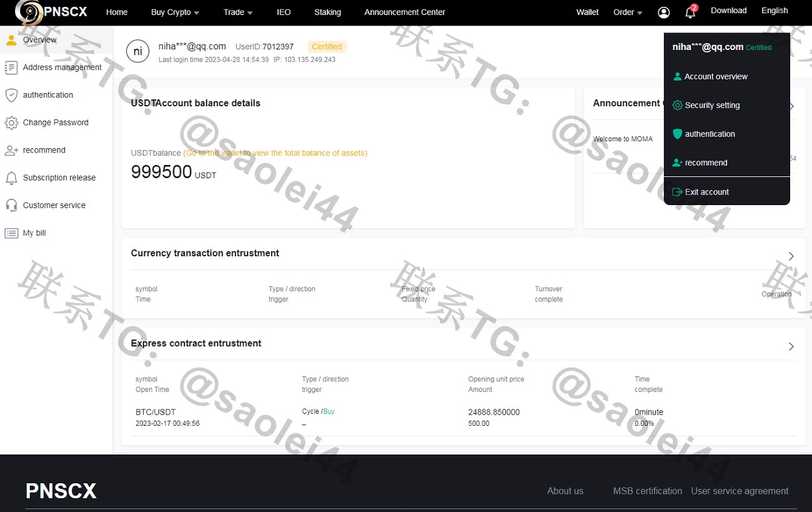The image size is (812, 512).
Task: Click the BTC/USDT contract row symbol
Action: pyautogui.click(x=156, y=412)
